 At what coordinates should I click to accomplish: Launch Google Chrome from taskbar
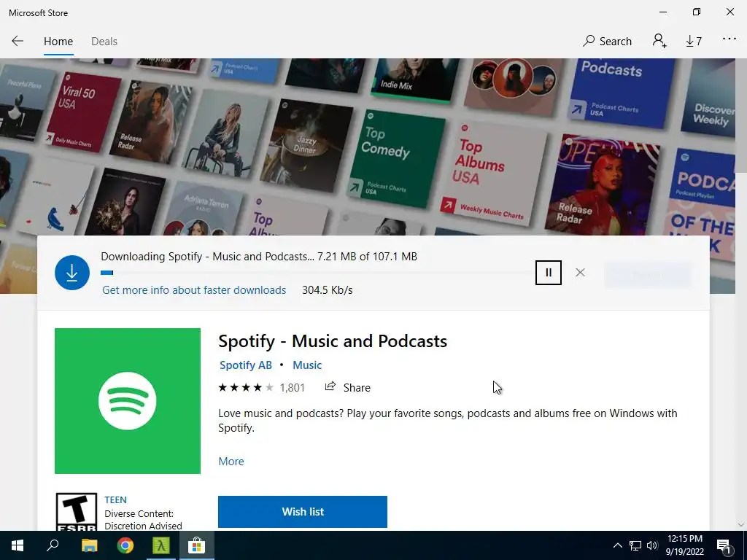coord(125,545)
